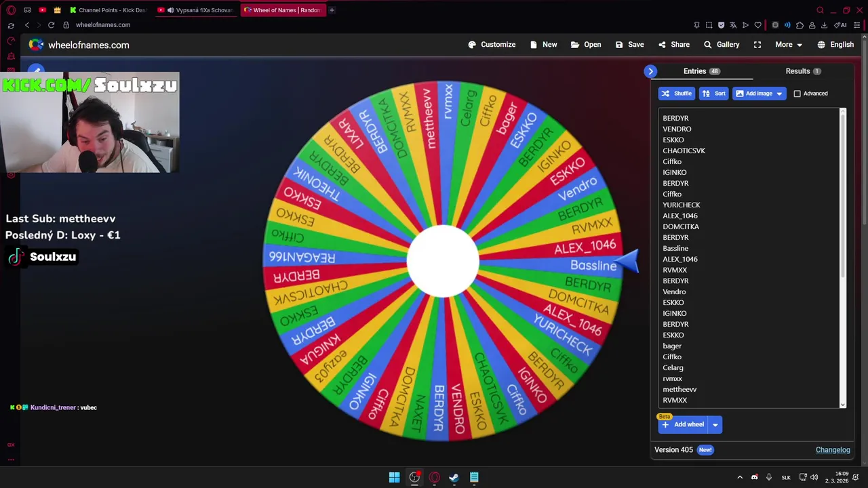Click the New! version badge
868x488 pixels.
[x=705, y=450]
